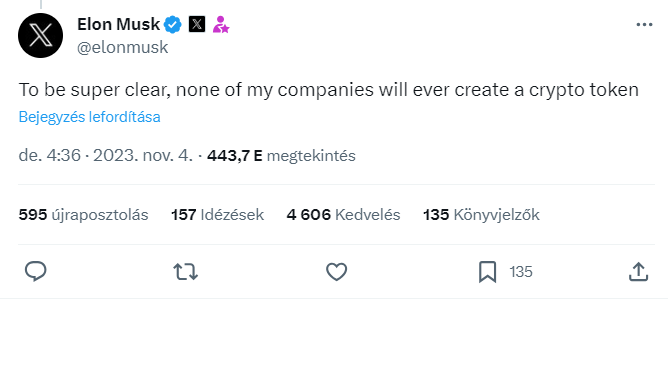View the 443,7 E megtekintés count
Image resolution: width=668 pixels, height=368 pixels.
tap(281, 156)
